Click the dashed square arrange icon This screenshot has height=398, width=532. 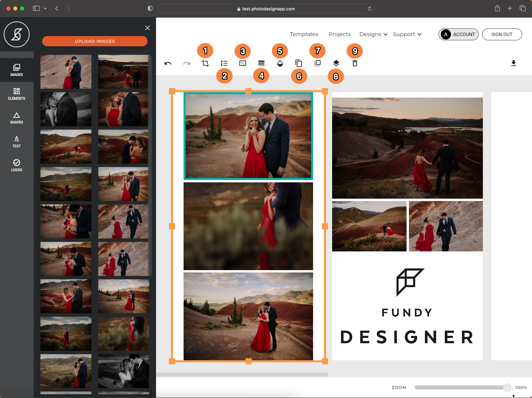pos(318,63)
